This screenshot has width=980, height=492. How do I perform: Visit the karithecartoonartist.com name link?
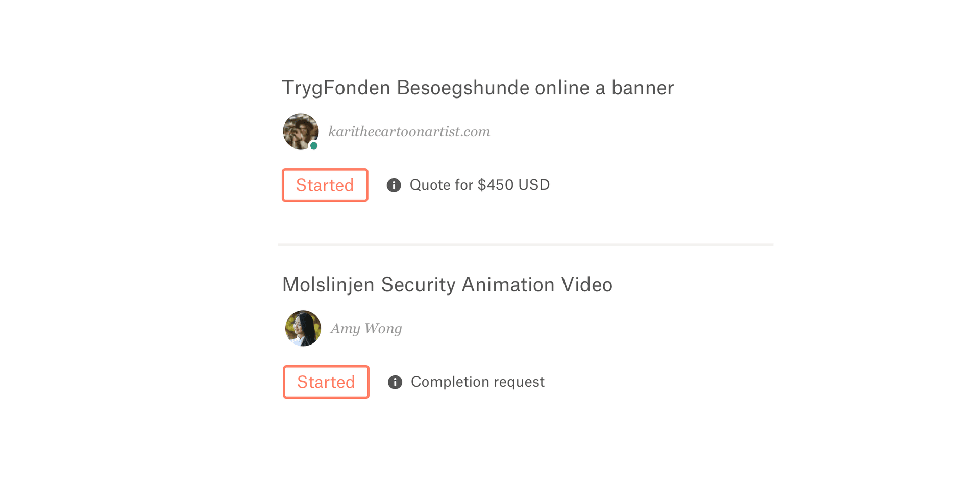pos(409,132)
